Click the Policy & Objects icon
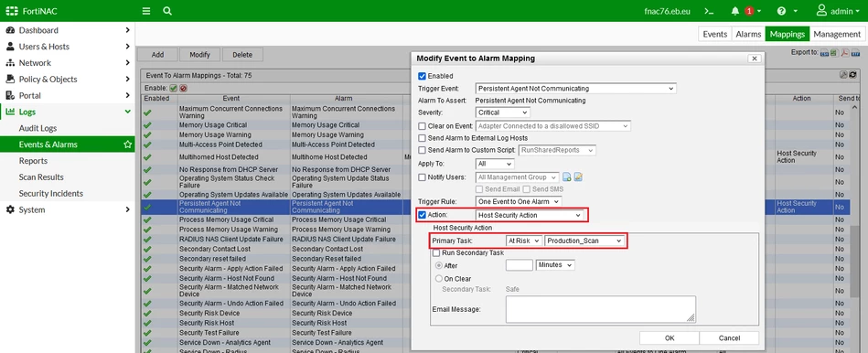The height and width of the screenshot is (353, 868). (10, 80)
